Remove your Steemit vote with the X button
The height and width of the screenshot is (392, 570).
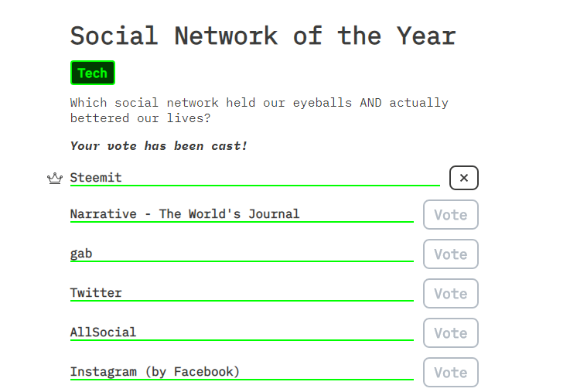[463, 178]
